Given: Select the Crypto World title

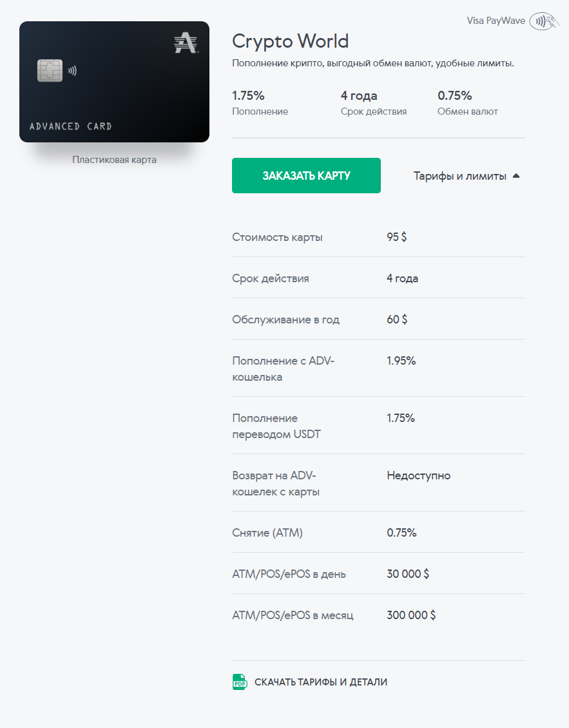Looking at the screenshot, I should [x=291, y=41].
